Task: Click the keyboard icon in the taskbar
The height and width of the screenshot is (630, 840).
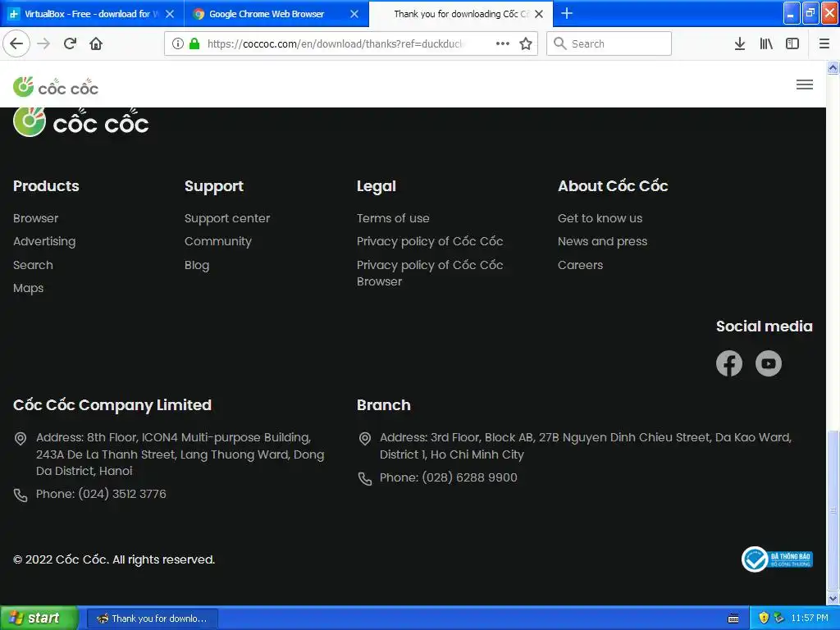Action: (x=733, y=619)
